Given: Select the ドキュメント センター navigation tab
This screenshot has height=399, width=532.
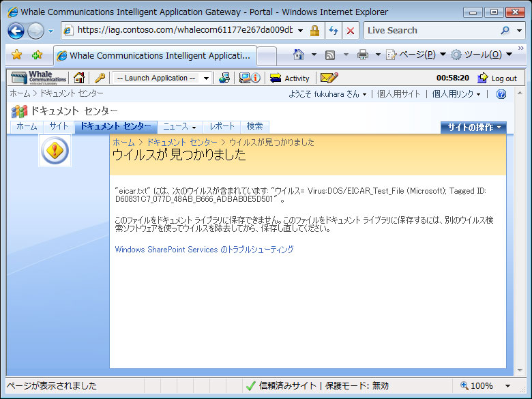Looking at the screenshot, I should 116,127.
